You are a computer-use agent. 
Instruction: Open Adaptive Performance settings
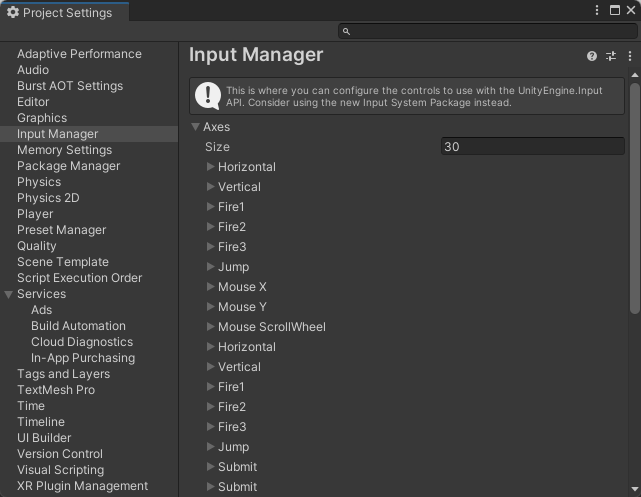(x=79, y=54)
